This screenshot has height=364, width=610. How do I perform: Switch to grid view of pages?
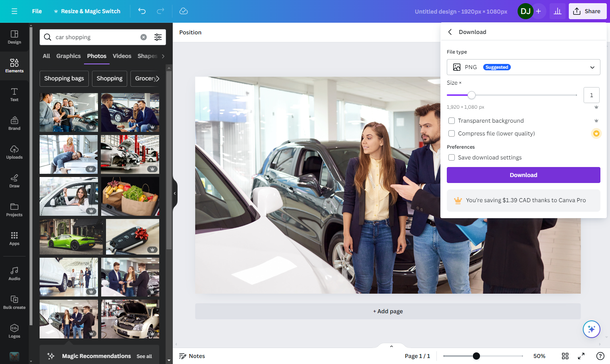[565, 356]
